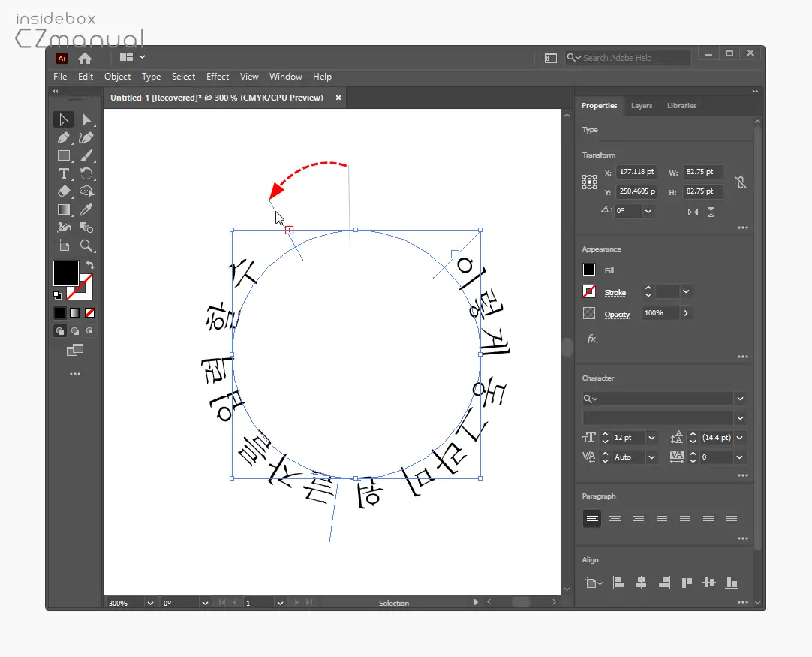Switch to the Libraries tab
Viewport: 812px width, 657px height.
[681, 106]
